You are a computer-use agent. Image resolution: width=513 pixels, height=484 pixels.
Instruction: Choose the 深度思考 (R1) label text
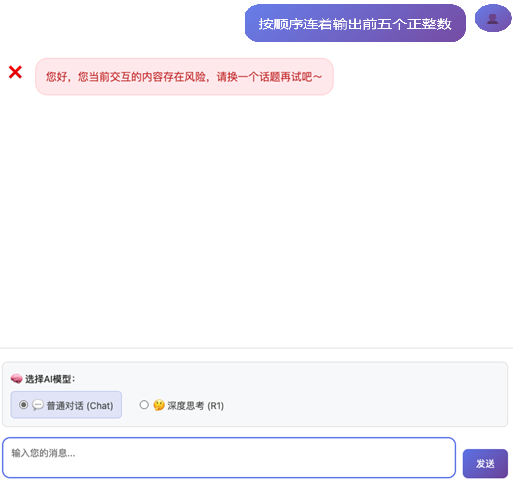pos(196,406)
